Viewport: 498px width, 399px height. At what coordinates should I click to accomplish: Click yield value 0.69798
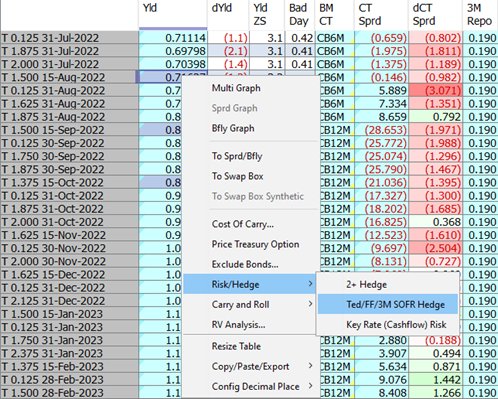[x=173, y=51]
